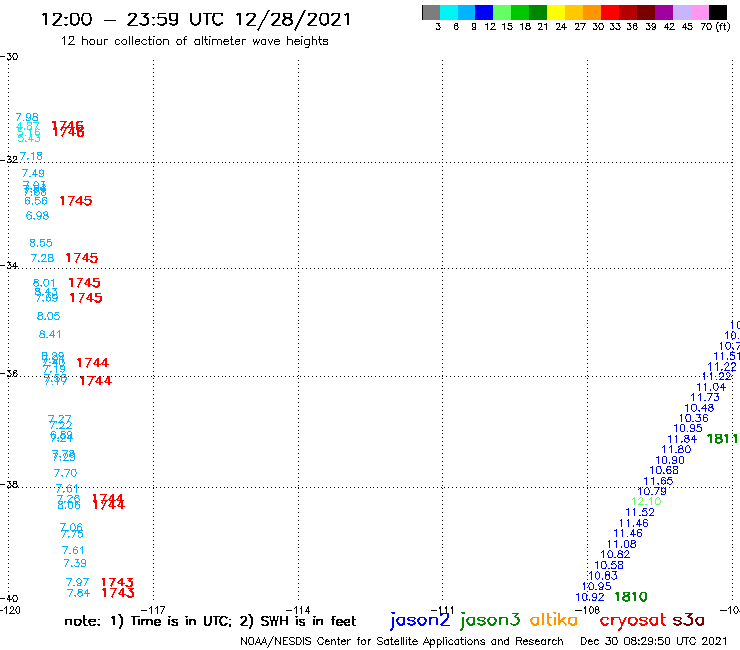The image size is (740, 650).
Task: Click the wave height value 8.55
Action: pyautogui.click(x=41, y=243)
